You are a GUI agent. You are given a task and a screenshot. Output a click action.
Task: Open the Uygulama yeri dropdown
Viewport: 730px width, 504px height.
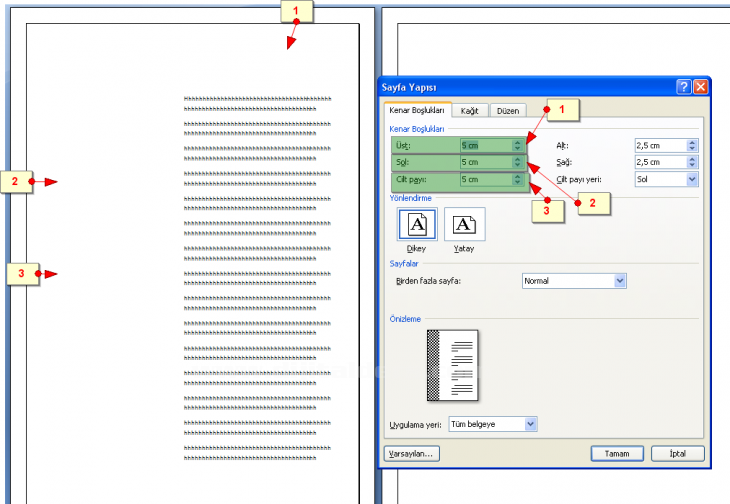(530, 424)
